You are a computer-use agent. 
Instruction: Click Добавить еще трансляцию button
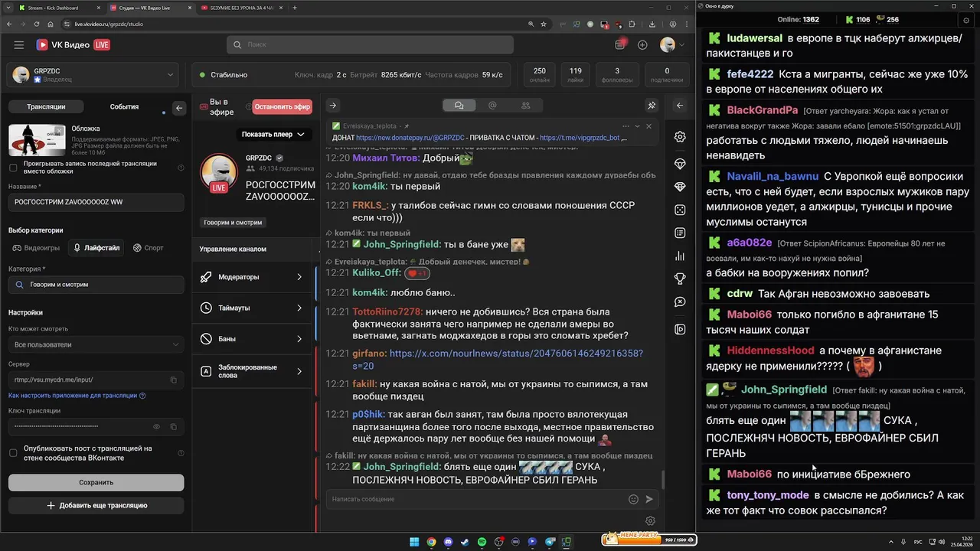tap(96, 505)
